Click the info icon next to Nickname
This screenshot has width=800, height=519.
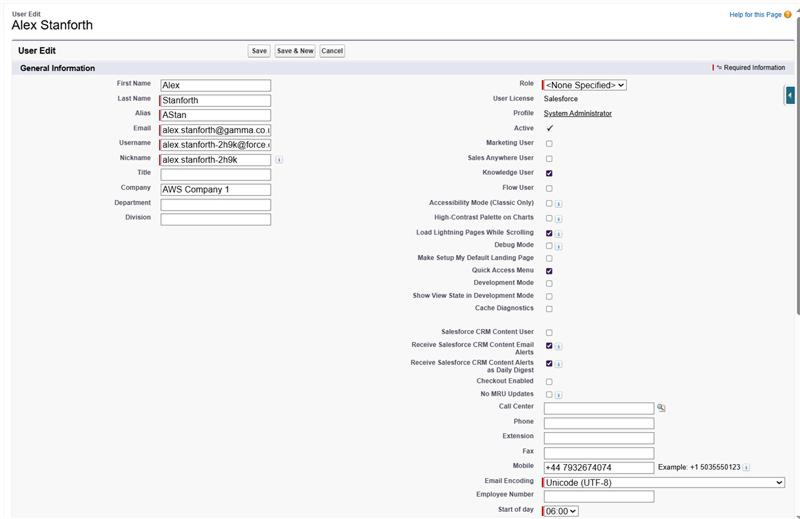coord(279,160)
